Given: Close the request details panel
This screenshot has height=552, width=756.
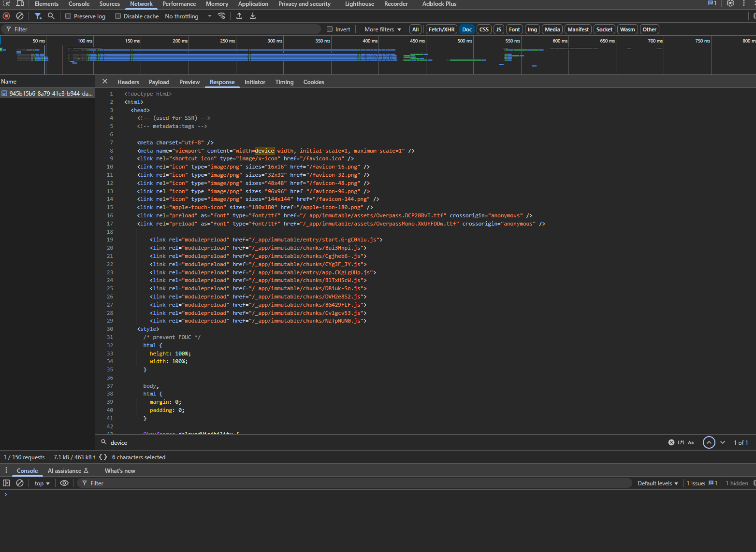Looking at the screenshot, I should coord(105,82).
